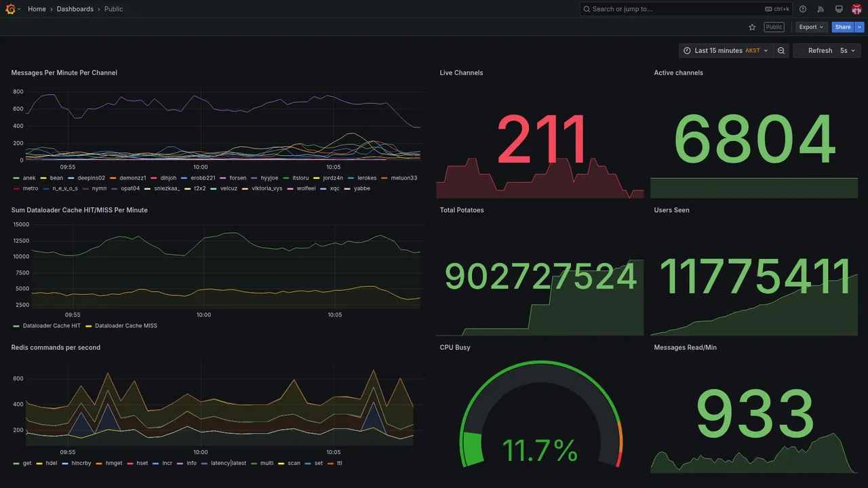Focus the Search or jump to field

(686, 9)
